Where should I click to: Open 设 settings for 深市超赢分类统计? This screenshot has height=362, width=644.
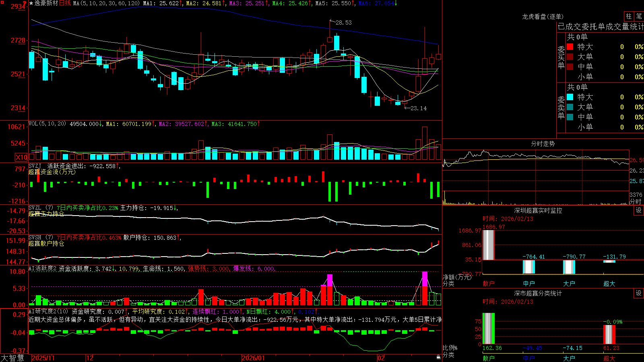click(639, 293)
